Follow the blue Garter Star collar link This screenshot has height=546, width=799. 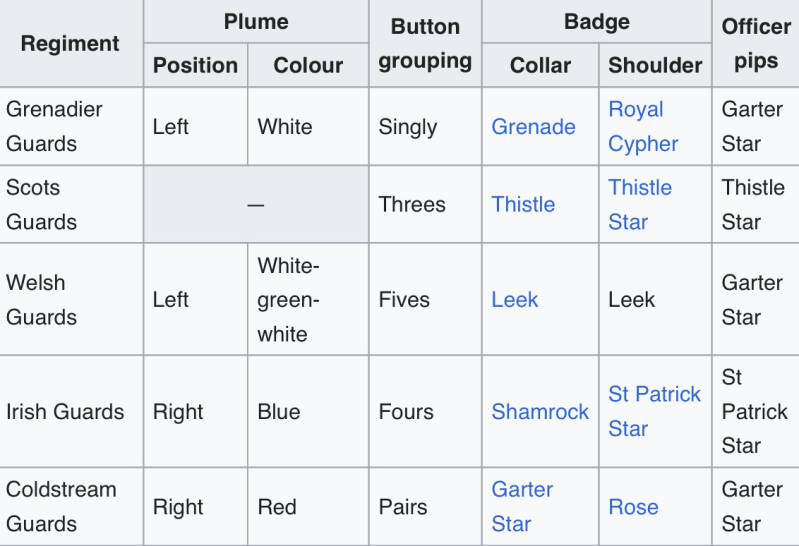pyautogui.click(x=522, y=506)
